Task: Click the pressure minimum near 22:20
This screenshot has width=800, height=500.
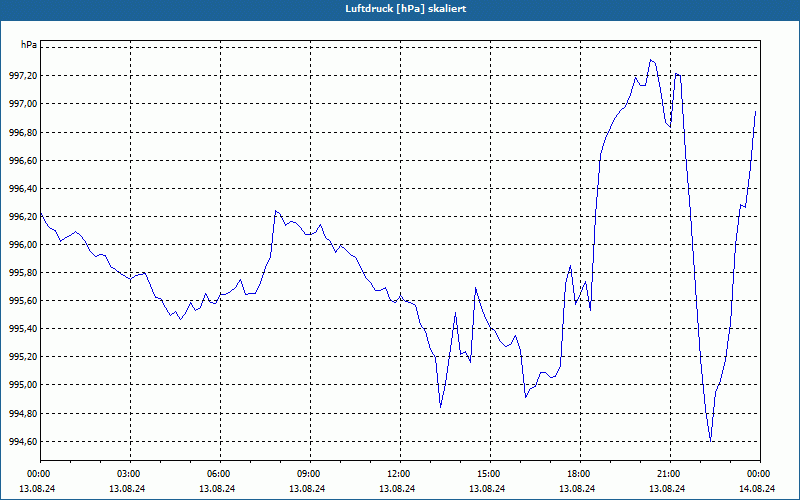Action: [x=710, y=441]
